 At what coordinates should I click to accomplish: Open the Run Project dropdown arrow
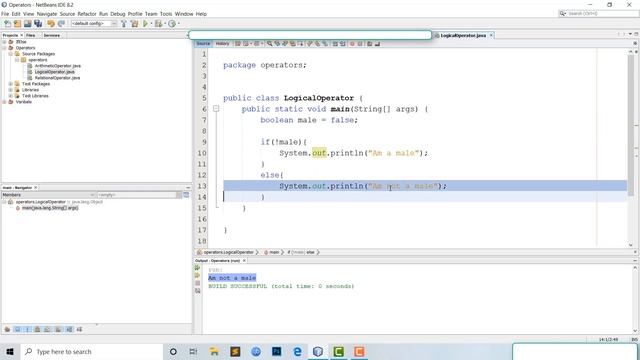151,24
